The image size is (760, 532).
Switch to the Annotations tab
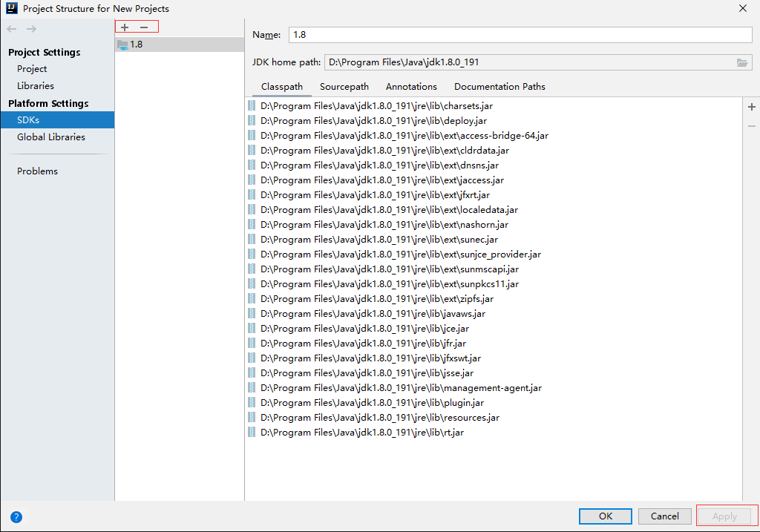411,87
